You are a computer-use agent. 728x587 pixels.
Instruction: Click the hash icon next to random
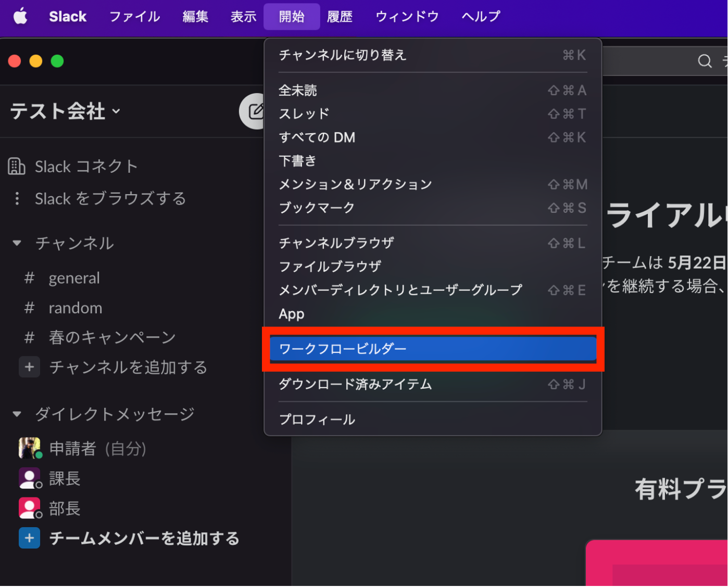(x=29, y=308)
